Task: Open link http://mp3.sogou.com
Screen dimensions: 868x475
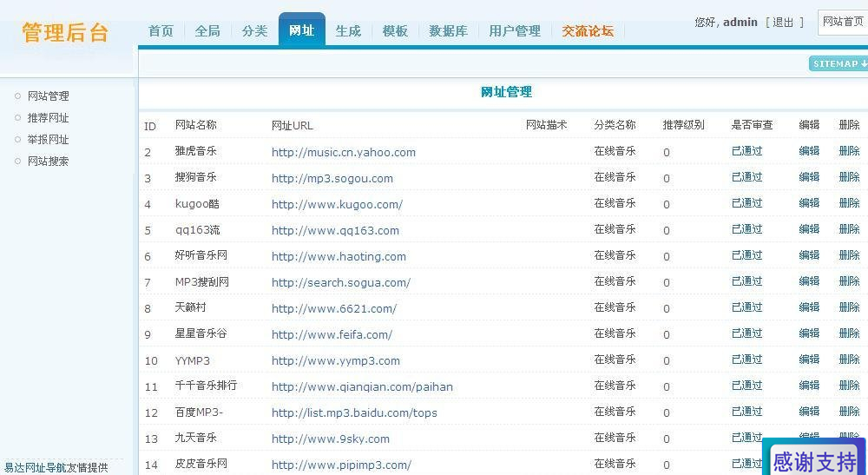Action: [x=332, y=178]
